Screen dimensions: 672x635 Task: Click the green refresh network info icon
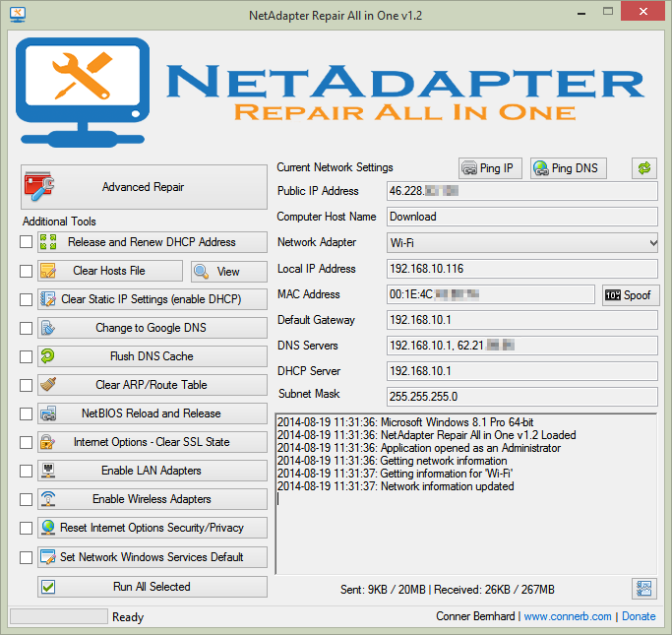point(644,168)
